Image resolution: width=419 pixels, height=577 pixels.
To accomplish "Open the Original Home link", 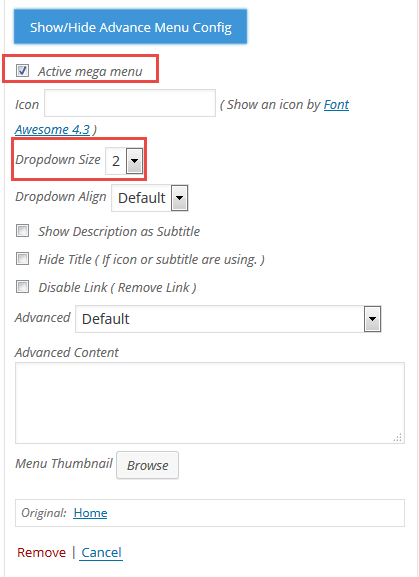I will coord(90,513).
